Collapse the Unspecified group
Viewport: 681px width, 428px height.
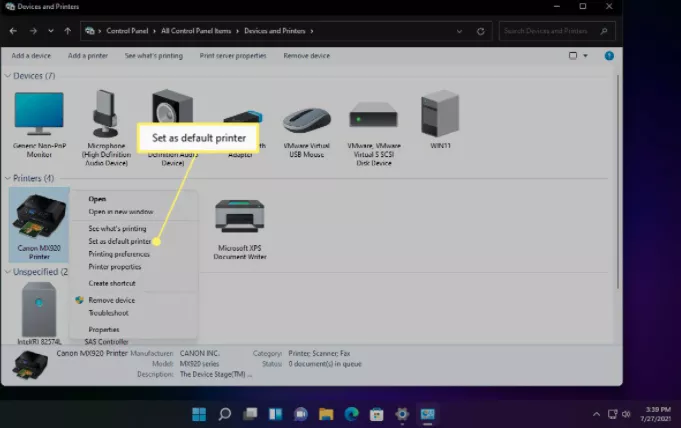click(7, 272)
